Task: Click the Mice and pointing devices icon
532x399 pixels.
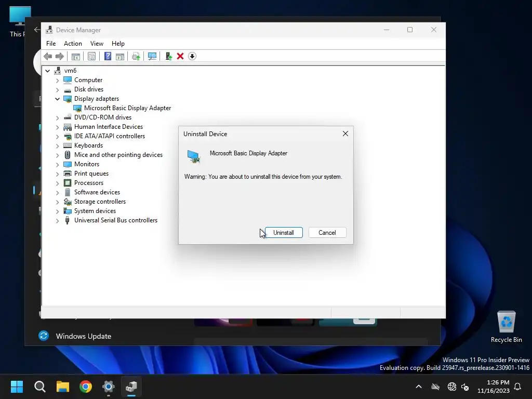Action: (68, 155)
